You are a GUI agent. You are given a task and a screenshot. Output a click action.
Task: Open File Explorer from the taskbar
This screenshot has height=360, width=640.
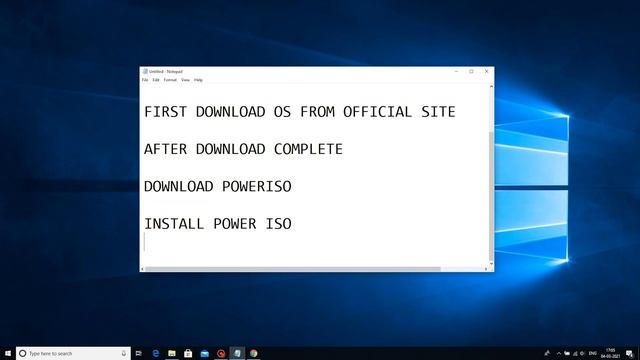(x=172, y=353)
